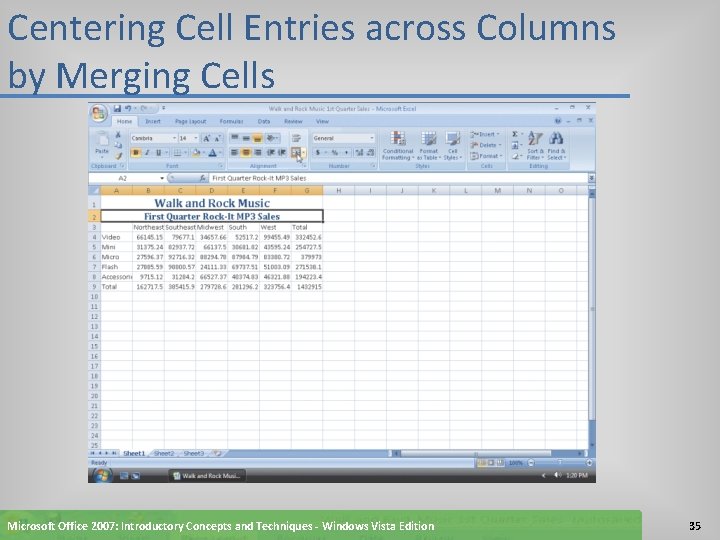Align text right in cell
Viewport: 720px width, 540px height.
click(258, 152)
